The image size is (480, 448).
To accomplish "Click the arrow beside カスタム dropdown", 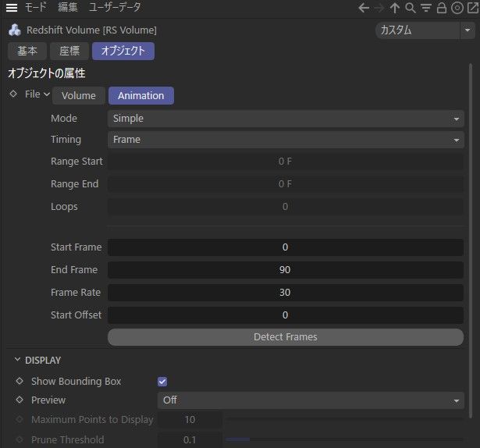I will coord(468,30).
